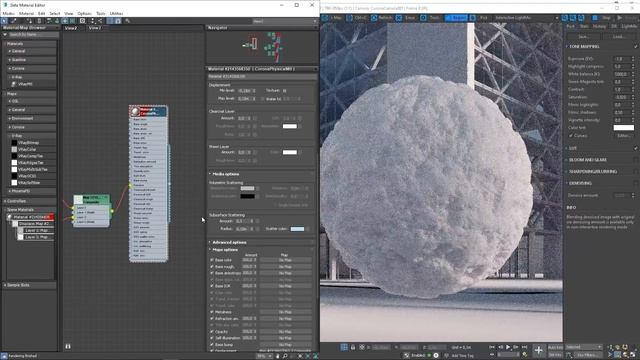Click the Material/Map Browser toggle icon

coord(110,21)
